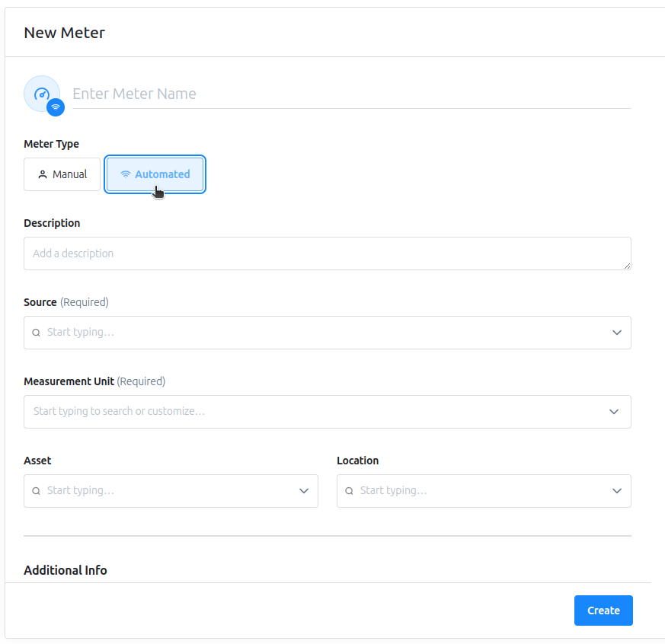
Task: Click the search icon in Location field
Action: click(349, 491)
